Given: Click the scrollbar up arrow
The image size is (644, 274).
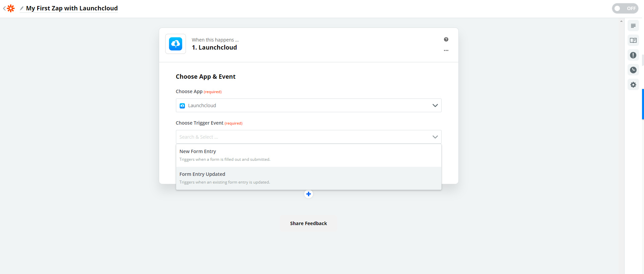Looking at the screenshot, I should [x=621, y=21].
